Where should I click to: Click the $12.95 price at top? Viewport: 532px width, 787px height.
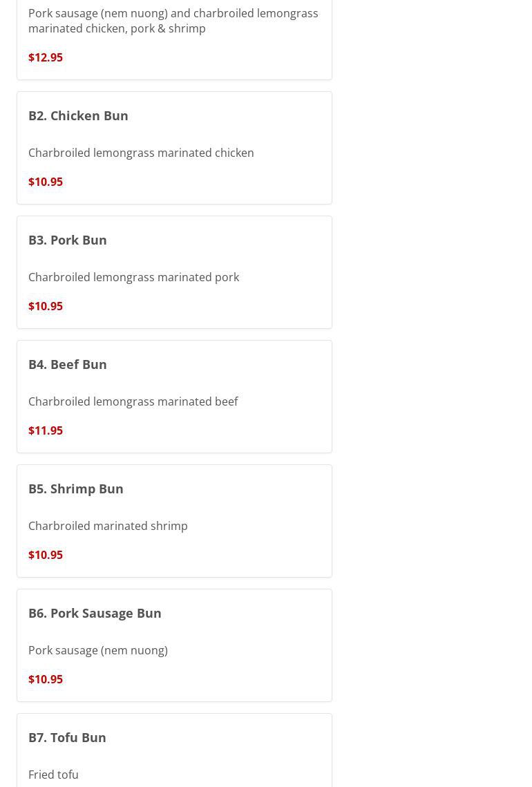(x=46, y=57)
